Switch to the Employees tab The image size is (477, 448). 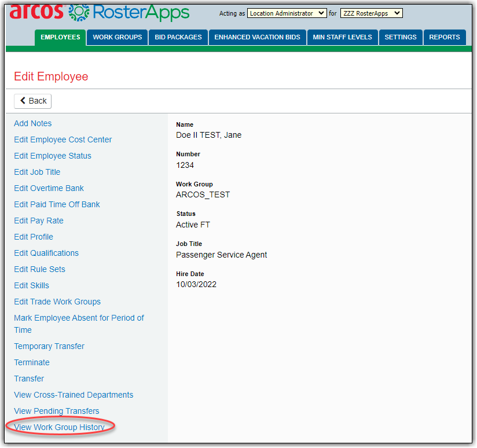(x=60, y=37)
